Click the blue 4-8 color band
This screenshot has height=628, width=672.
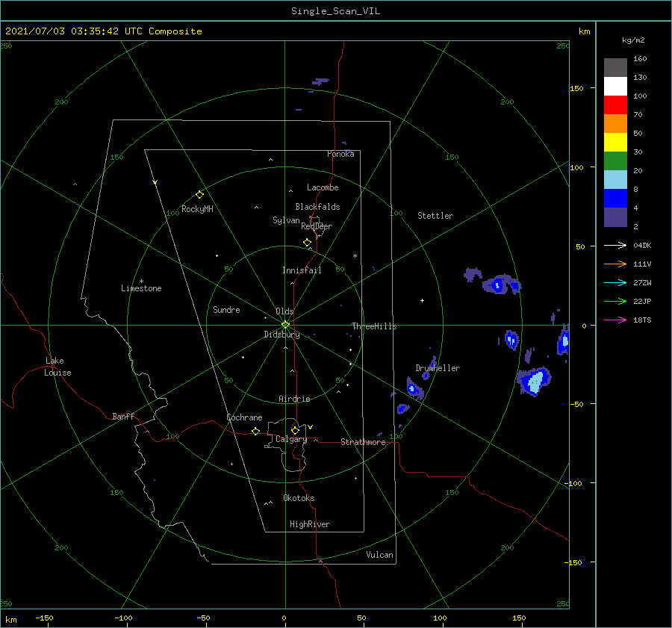click(615, 199)
